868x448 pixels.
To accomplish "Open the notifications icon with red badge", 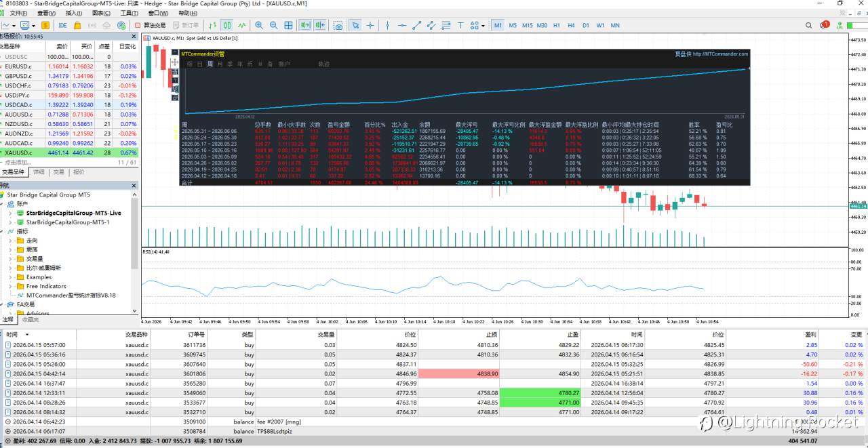I will click(x=825, y=25).
